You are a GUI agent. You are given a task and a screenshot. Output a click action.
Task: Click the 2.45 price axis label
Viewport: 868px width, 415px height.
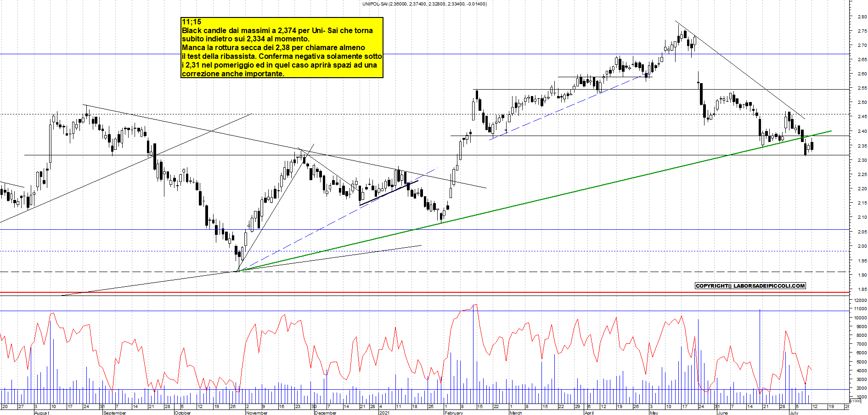862,117
